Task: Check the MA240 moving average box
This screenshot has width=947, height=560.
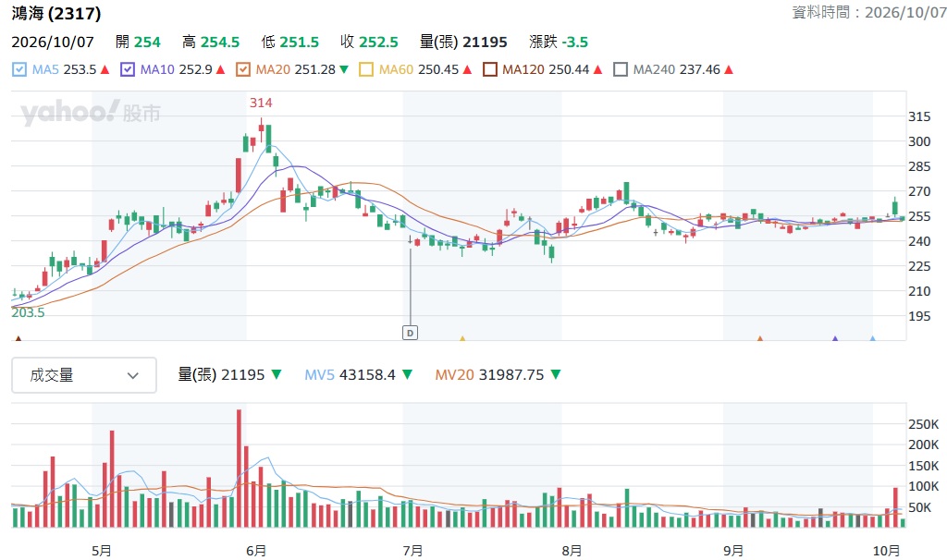Action: pos(621,69)
